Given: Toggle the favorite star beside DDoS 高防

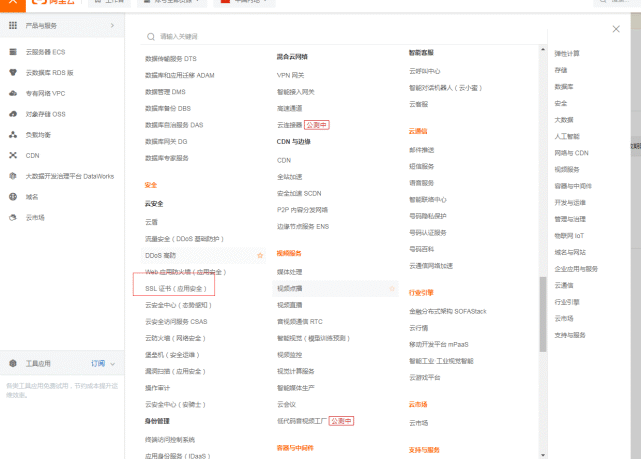Looking at the screenshot, I should [260, 256].
